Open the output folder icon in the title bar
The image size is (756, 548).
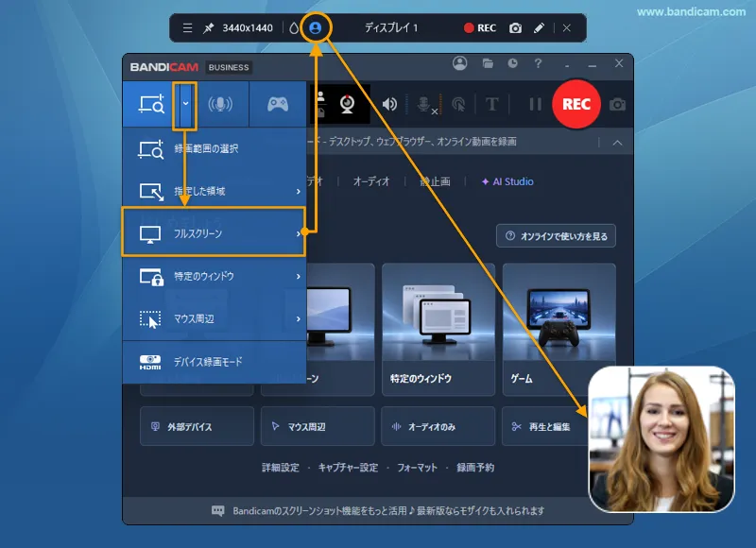pyautogui.click(x=488, y=63)
